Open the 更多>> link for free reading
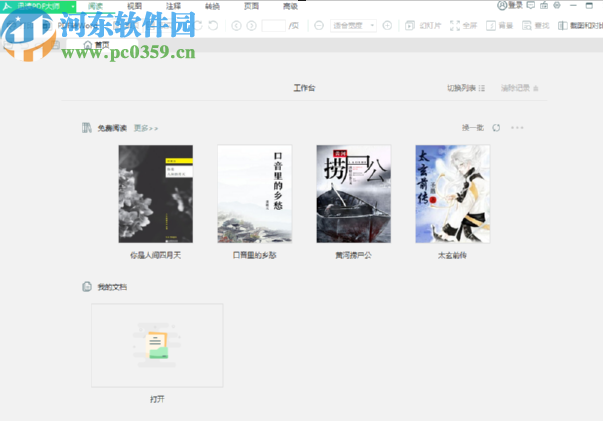The width and height of the screenshot is (603, 421). coord(146,128)
